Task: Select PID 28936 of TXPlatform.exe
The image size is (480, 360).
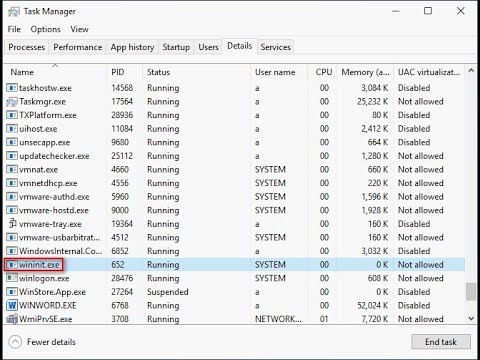Action: 122,115
